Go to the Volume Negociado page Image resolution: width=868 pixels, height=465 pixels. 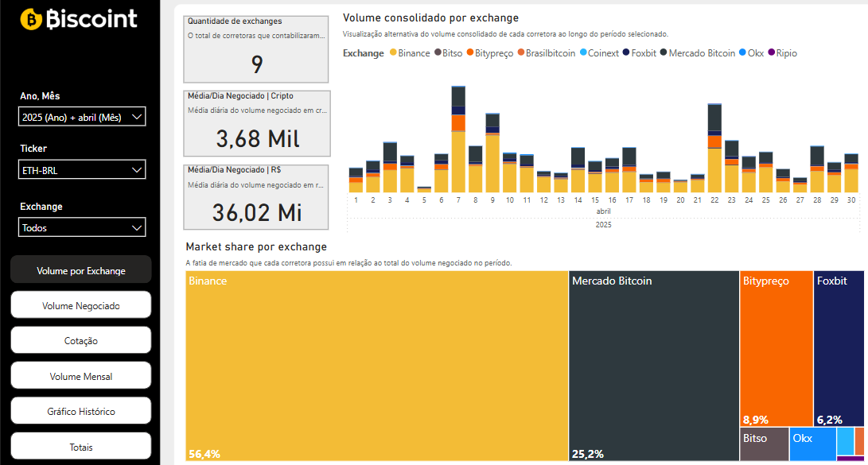pyautogui.click(x=81, y=305)
